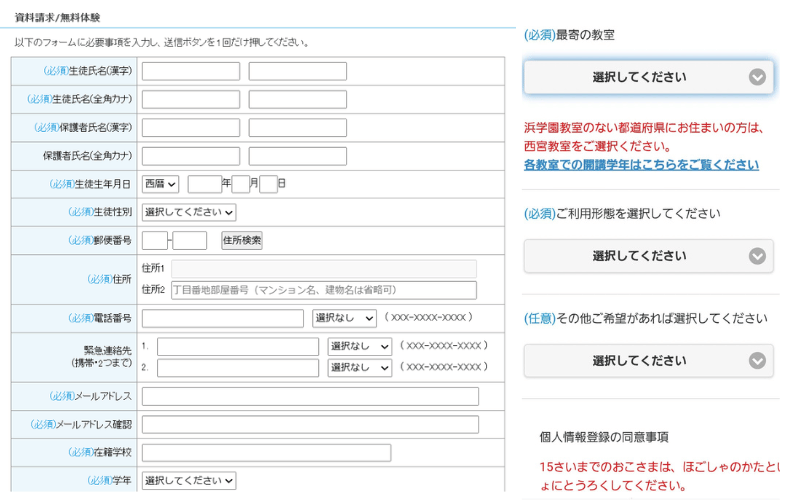Open the その他ご希望 selection dropdown
Screen dimensions: 800x500
click(x=648, y=361)
